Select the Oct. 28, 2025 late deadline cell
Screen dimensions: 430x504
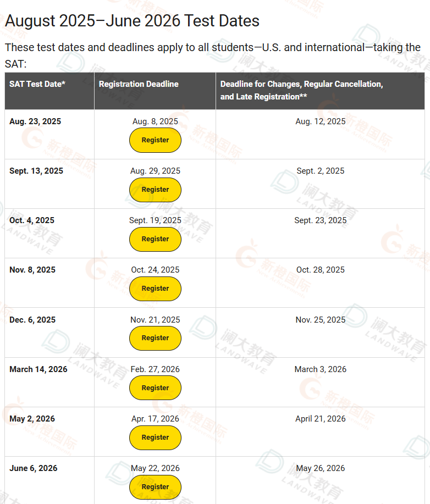coord(321,270)
